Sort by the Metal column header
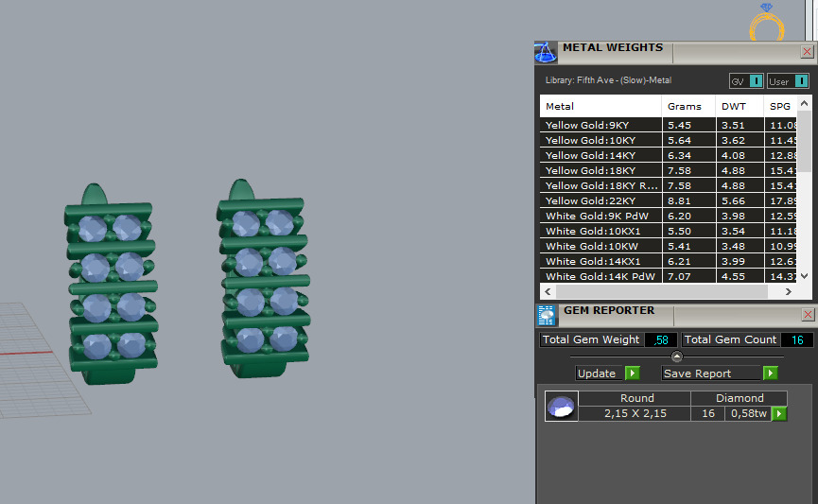 click(x=601, y=107)
